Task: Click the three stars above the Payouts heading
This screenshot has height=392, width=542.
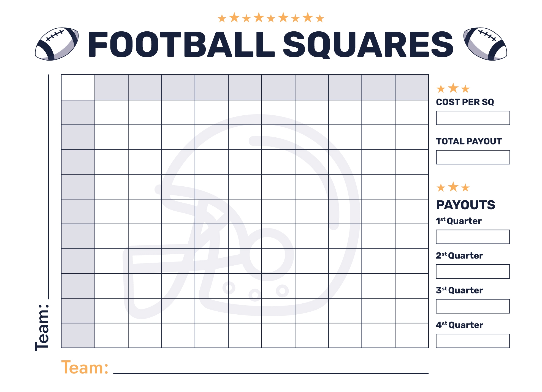Action: point(453,187)
